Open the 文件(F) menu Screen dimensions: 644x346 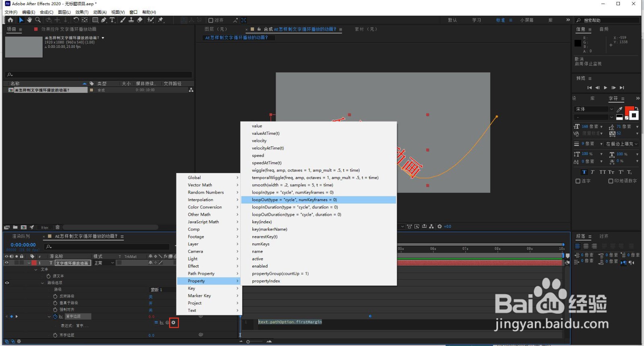(11, 12)
